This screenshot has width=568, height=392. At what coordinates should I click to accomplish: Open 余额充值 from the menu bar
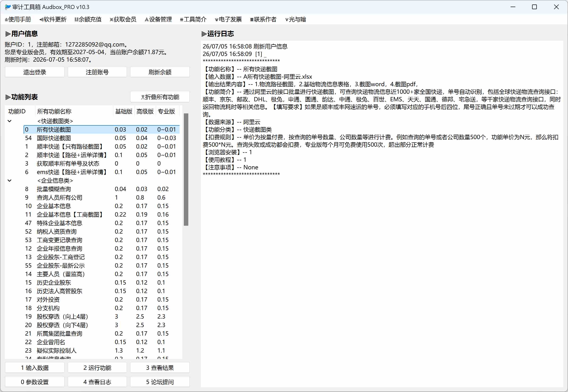[88, 19]
